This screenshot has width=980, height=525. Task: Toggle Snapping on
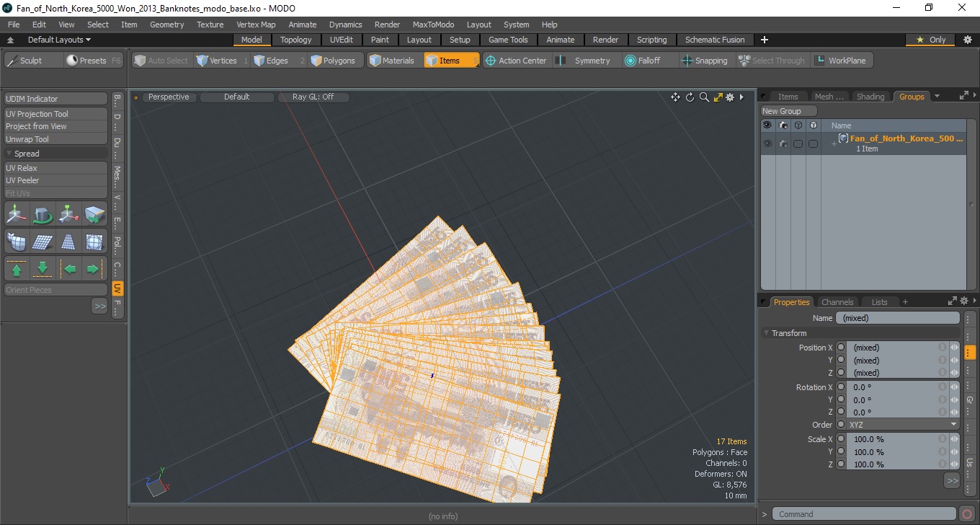tap(705, 61)
